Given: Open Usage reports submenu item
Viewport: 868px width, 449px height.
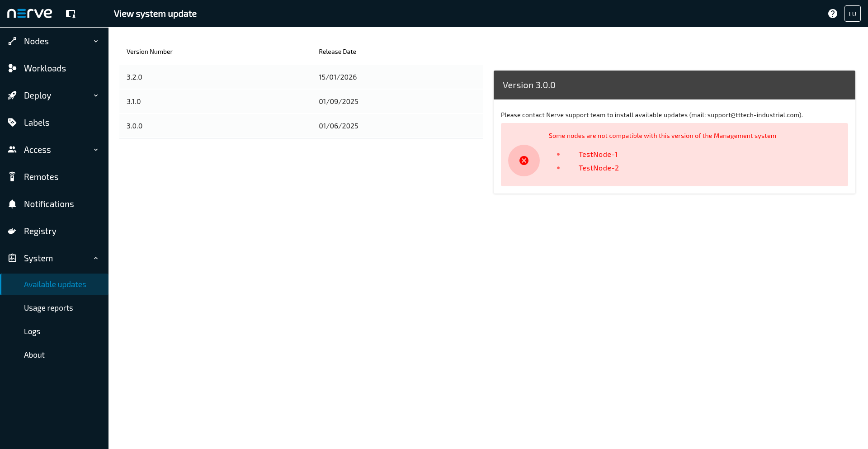Looking at the screenshot, I should 54,308.
